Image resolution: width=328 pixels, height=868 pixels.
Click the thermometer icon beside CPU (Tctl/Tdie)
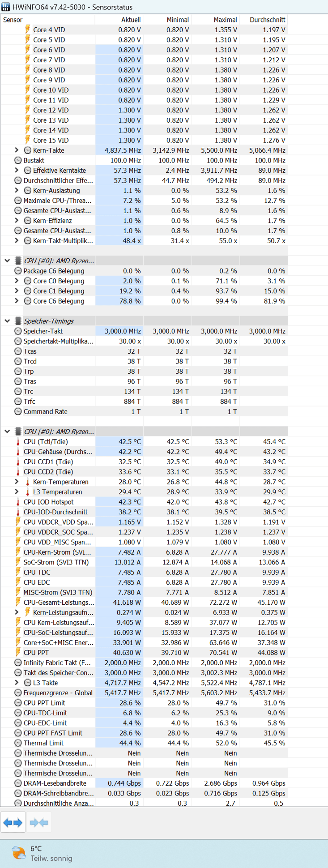18,441
